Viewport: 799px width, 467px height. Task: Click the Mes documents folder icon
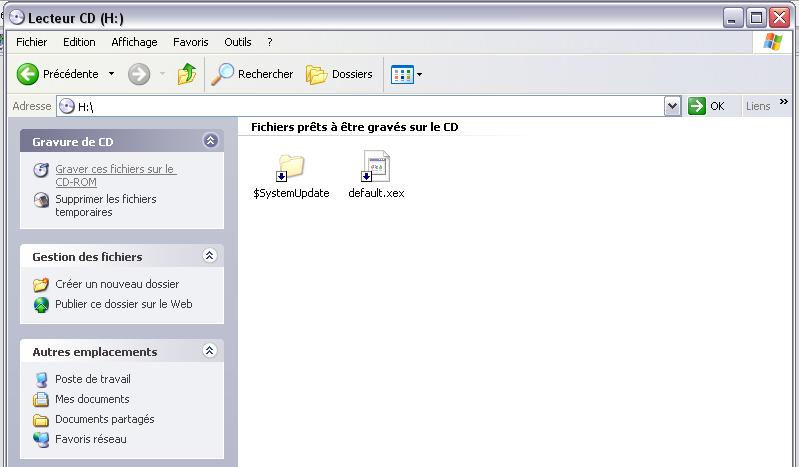pos(41,399)
